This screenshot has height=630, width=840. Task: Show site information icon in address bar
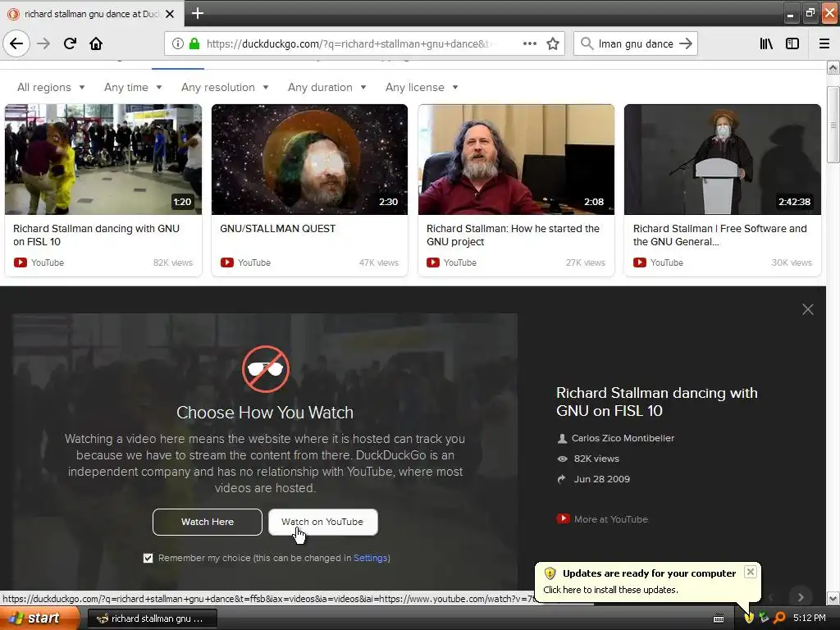[178, 43]
